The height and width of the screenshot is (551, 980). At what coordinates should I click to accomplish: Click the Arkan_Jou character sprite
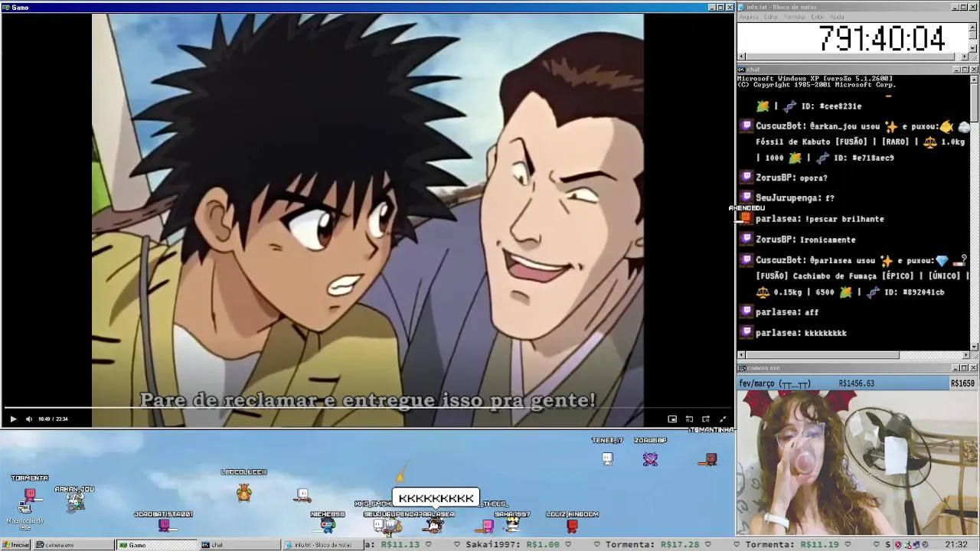coord(75,501)
